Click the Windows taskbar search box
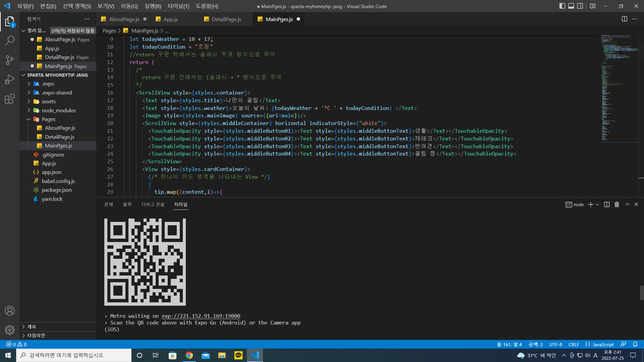This screenshot has height=362, width=644. (x=74, y=355)
